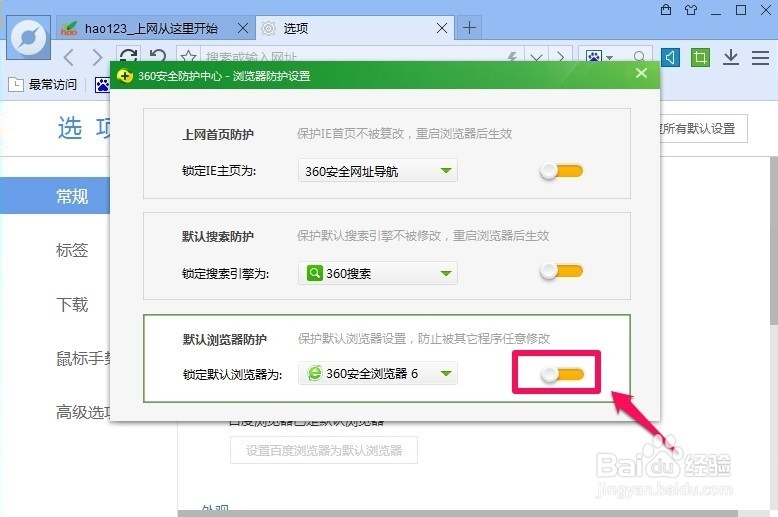
Task: Click the 360 yellow plus logo icon
Action: point(125,76)
